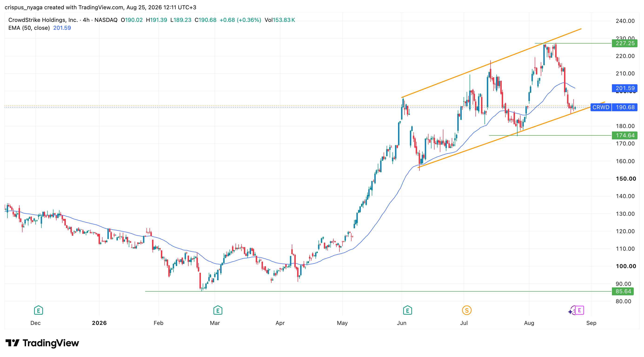Click the earnings marker above Dec
644x357 pixels.
[38, 310]
